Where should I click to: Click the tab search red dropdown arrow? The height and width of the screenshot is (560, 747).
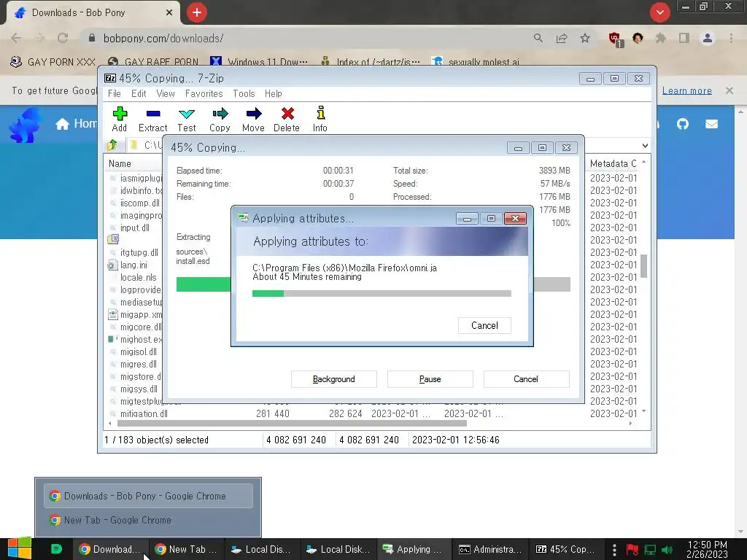(659, 12)
